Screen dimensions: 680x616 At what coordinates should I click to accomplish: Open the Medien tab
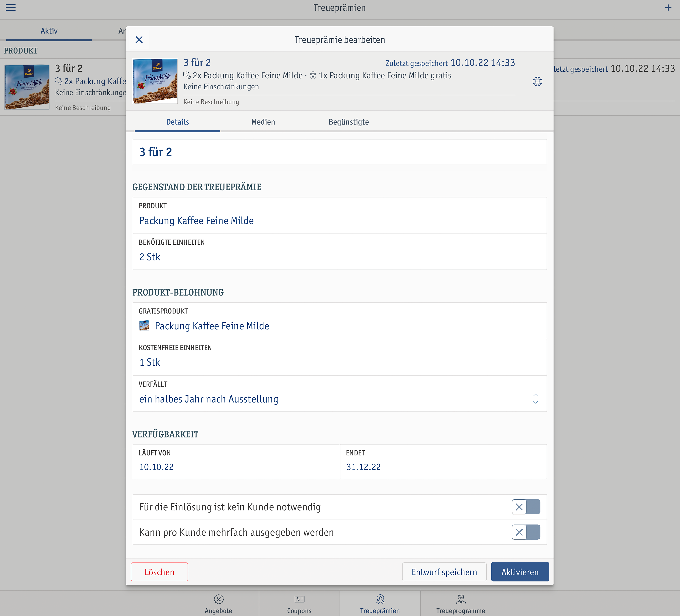(x=263, y=122)
